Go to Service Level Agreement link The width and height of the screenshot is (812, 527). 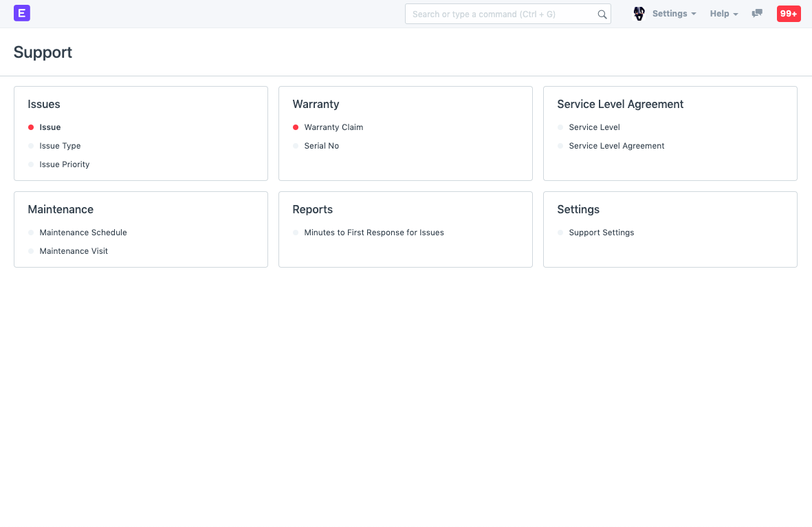pyautogui.click(x=616, y=146)
